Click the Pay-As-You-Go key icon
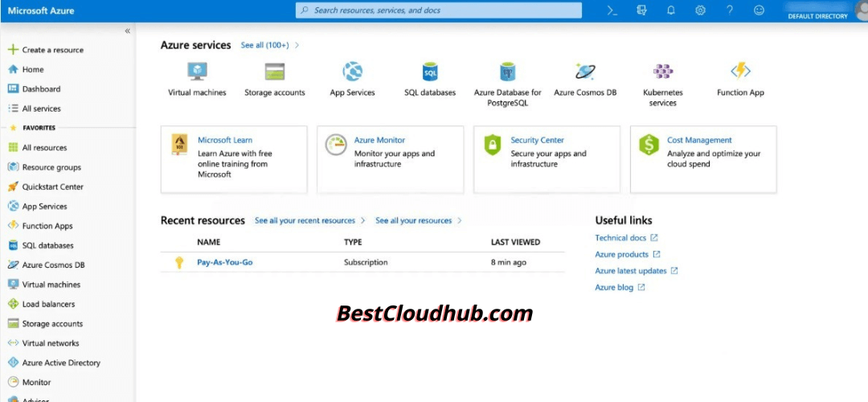The image size is (868, 402). (x=178, y=262)
